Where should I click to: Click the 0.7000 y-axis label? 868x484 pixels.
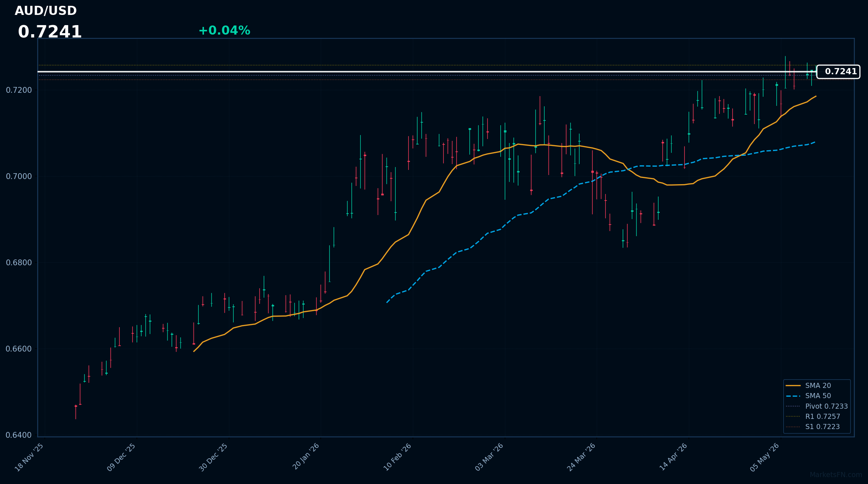tap(19, 176)
